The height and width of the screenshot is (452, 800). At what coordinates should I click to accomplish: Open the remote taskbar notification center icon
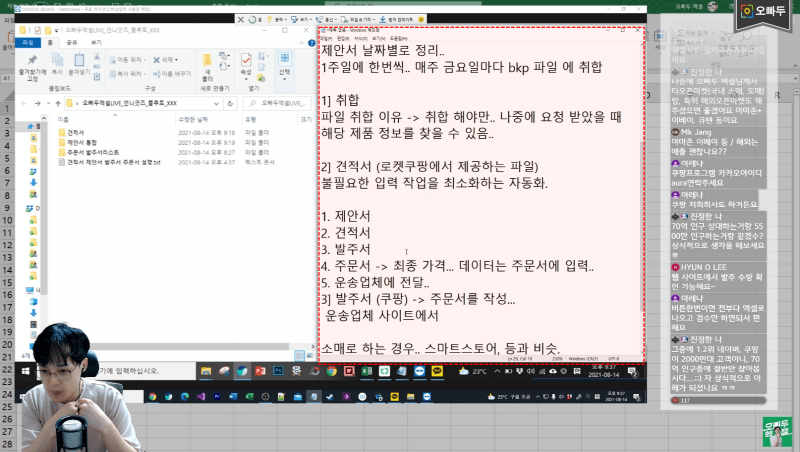click(633, 371)
